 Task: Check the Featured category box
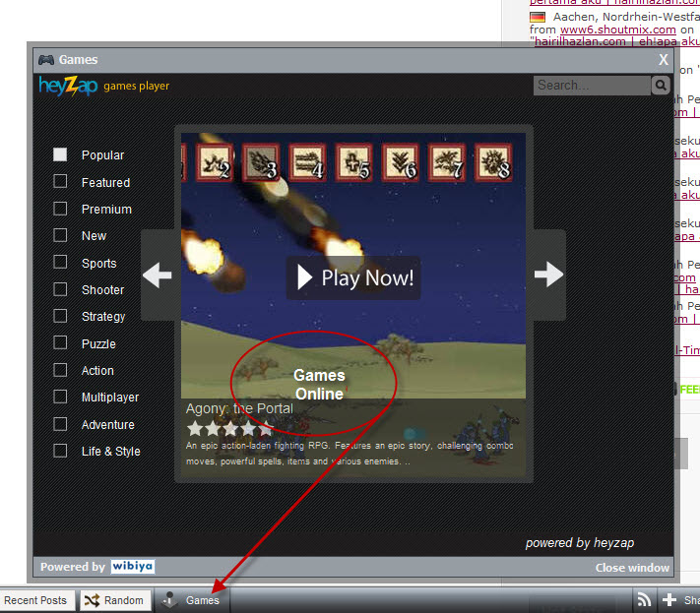(x=60, y=181)
